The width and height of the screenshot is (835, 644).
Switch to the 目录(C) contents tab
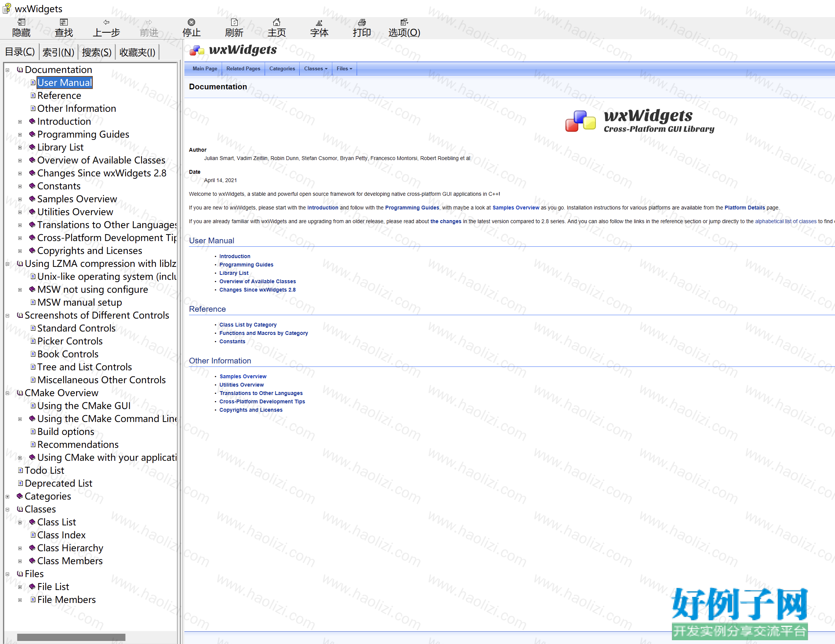click(20, 52)
